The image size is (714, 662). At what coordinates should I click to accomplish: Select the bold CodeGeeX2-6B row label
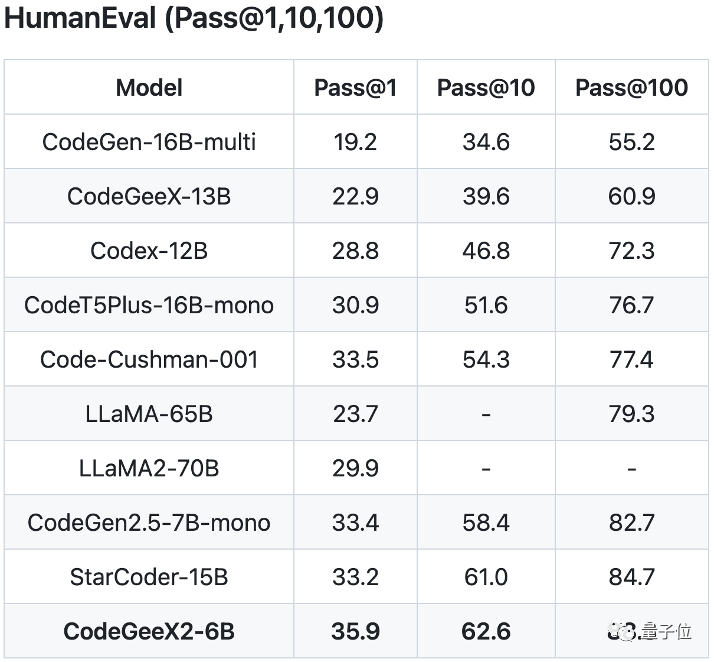coord(149,631)
